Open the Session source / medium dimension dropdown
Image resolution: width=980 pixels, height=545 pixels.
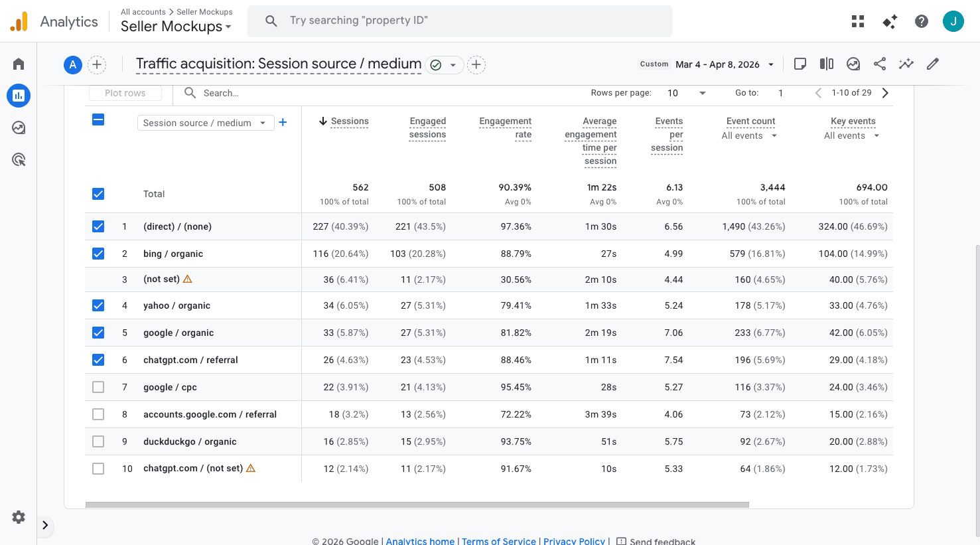coord(205,123)
